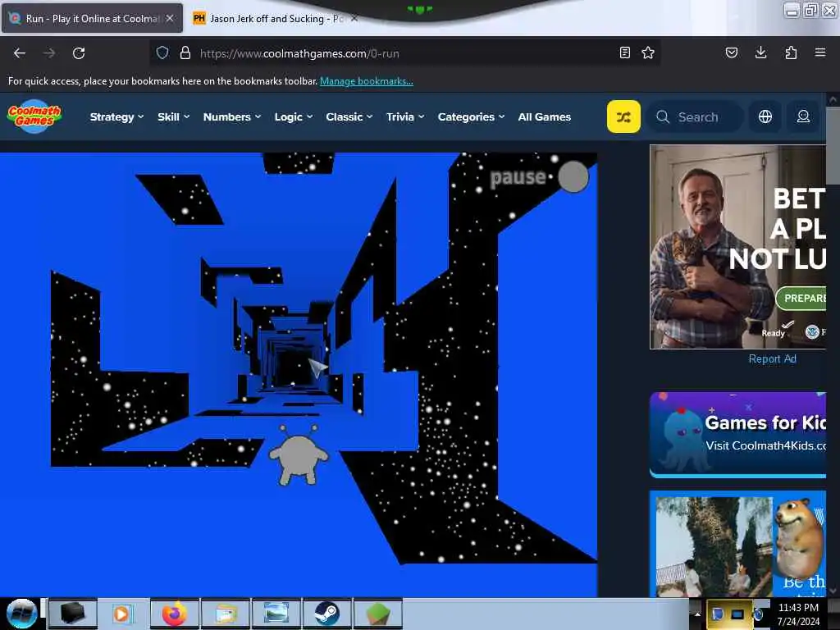Click the yellow random game shuffle button

[623, 116]
